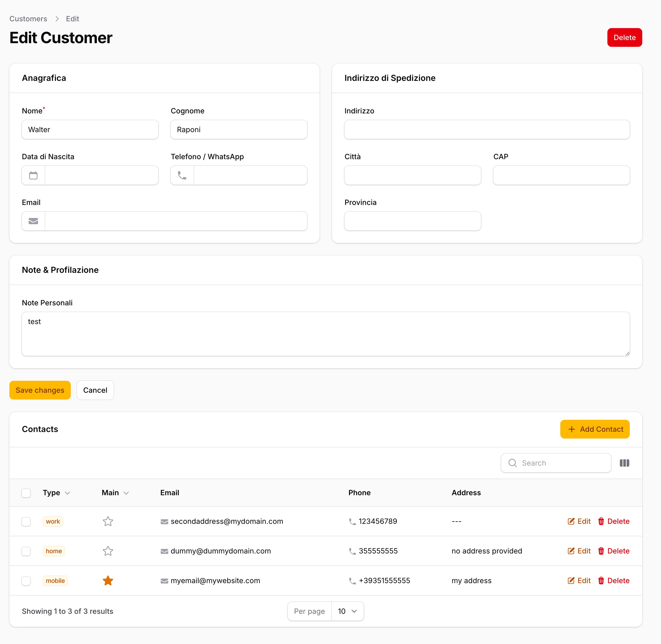
Task: Navigate to Customers via the breadcrumb
Action: (28, 19)
